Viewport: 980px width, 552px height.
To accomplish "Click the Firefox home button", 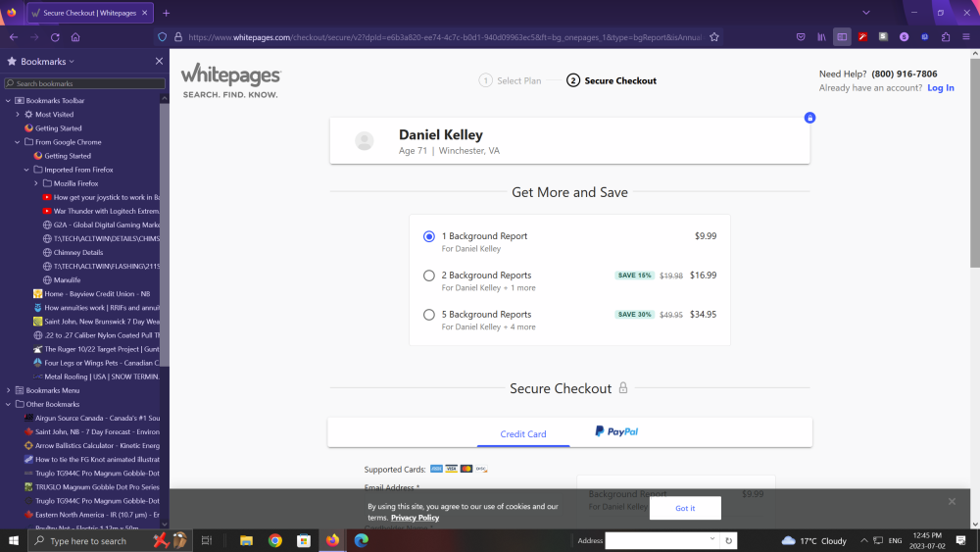I will point(75,37).
